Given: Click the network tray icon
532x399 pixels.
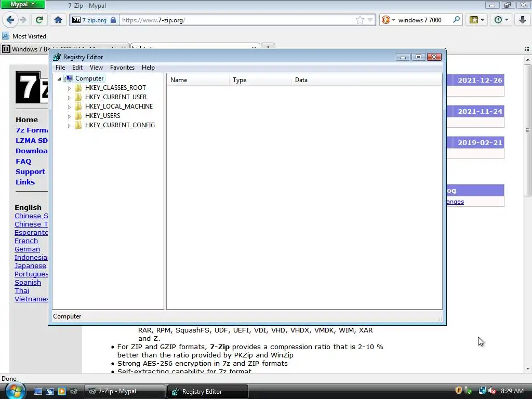Looking at the screenshot, I should pyautogui.click(x=482, y=391).
